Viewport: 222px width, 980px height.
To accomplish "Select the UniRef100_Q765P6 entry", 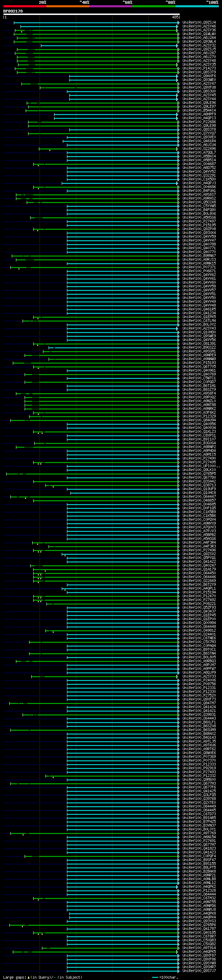I will 199,925.
